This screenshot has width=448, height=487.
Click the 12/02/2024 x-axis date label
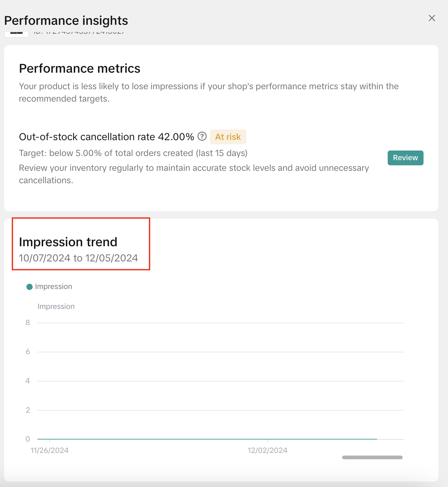pyautogui.click(x=267, y=450)
